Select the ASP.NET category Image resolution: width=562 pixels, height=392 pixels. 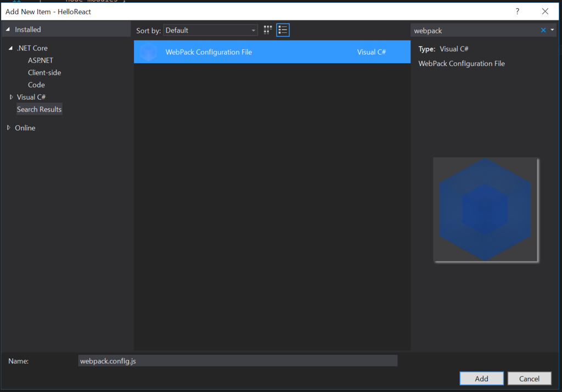(x=41, y=60)
